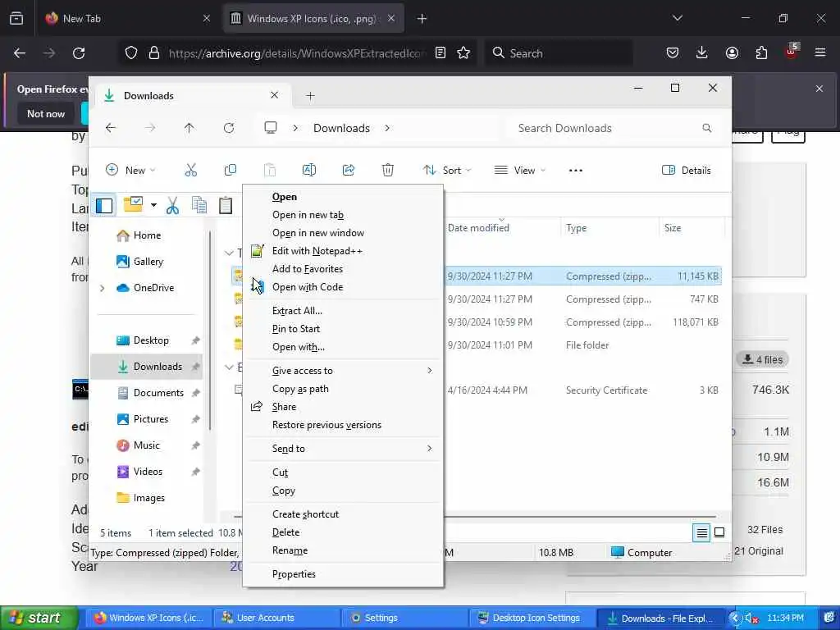
Task: Choose Open in the context menu
Action: tap(343, 197)
